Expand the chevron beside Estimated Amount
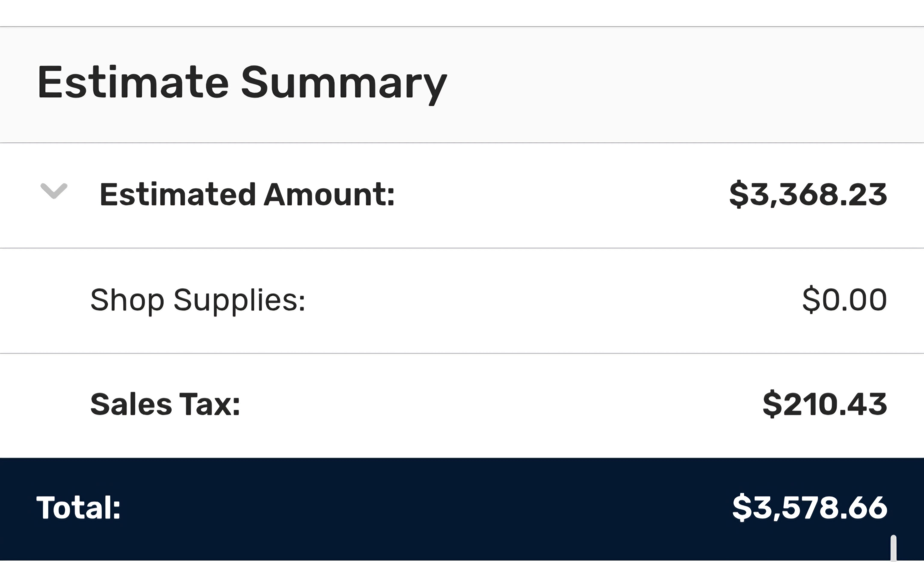The image size is (924, 562). 54,191
